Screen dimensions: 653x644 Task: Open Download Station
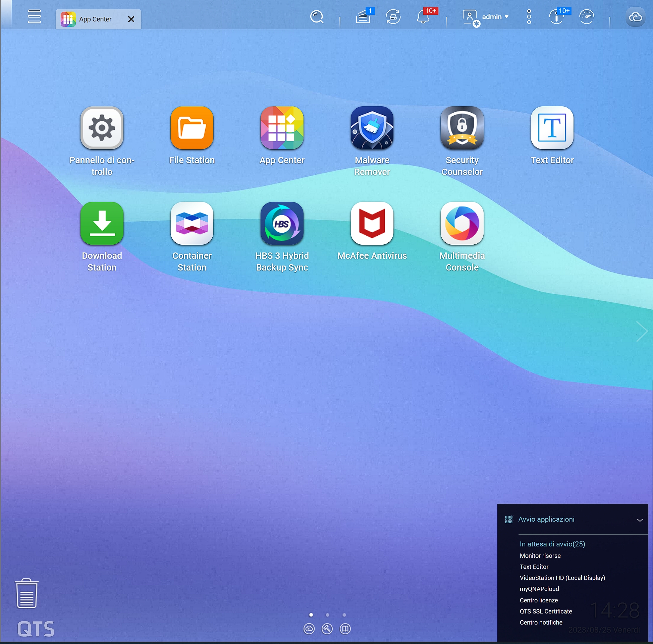click(102, 223)
